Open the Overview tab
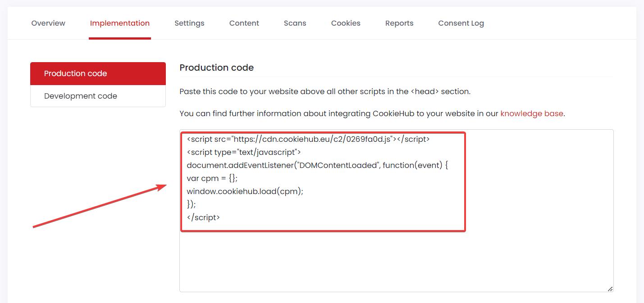 [x=48, y=23]
